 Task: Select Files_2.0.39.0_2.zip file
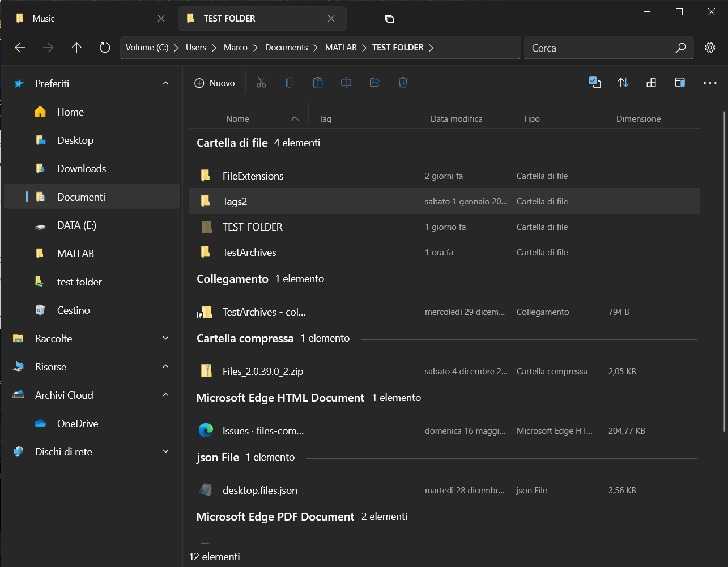[444, 371]
